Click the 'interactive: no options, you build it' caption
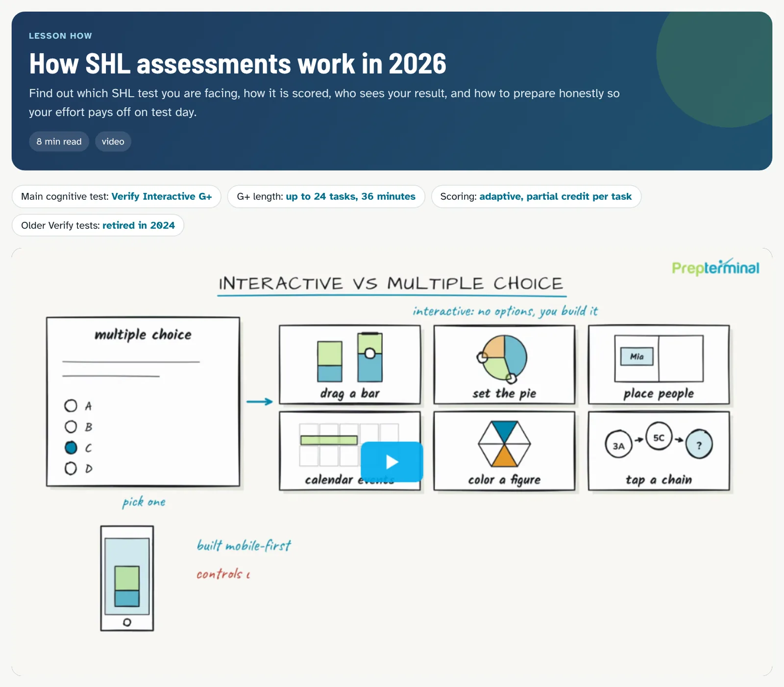Image resolution: width=784 pixels, height=687 pixels. coord(505,311)
